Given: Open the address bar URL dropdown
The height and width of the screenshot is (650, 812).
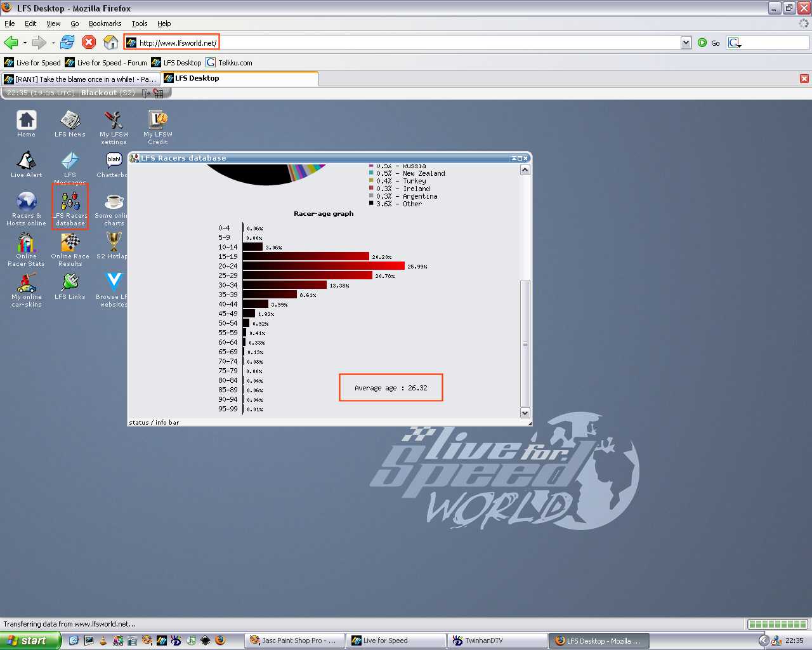Looking at the screenshot, I should point(686,43).
